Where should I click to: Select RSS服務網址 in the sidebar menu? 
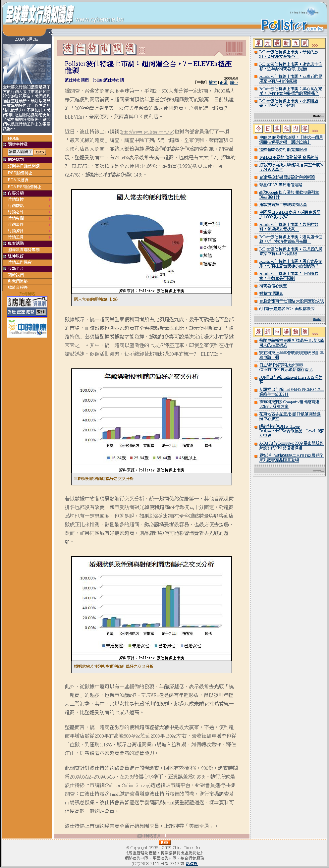[20, 173]
